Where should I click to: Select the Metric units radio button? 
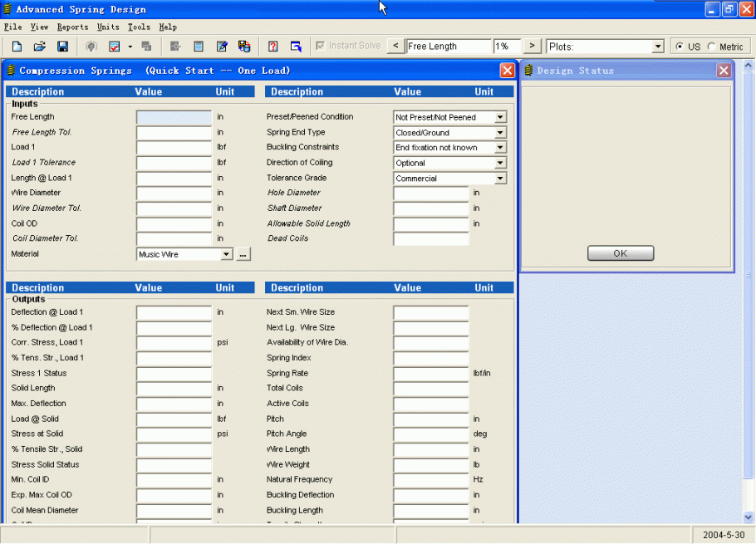coord(711,46)
